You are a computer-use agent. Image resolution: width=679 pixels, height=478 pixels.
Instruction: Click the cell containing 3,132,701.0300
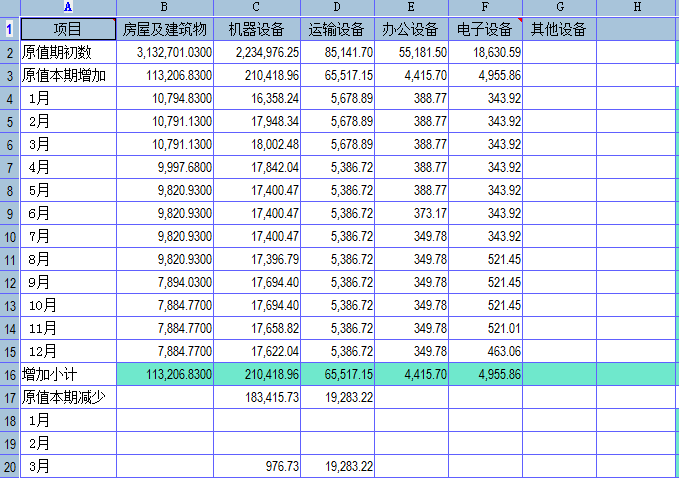tap(165, 52)
